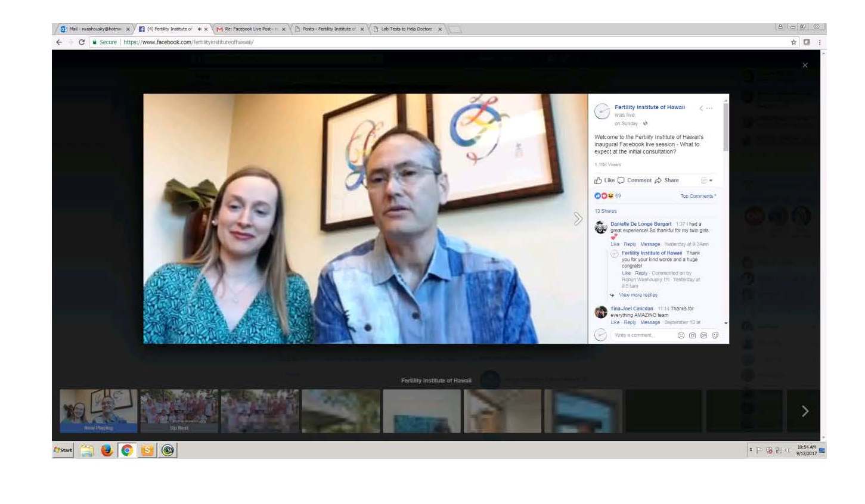Open the post options ellipsis menu
Screen dimensions: 865x504
click(709, 108)
